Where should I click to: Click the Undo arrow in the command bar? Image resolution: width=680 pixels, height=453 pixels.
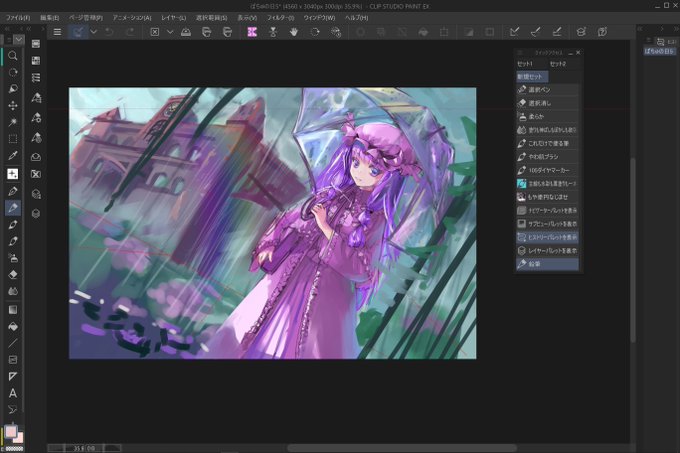pos(109,32)
